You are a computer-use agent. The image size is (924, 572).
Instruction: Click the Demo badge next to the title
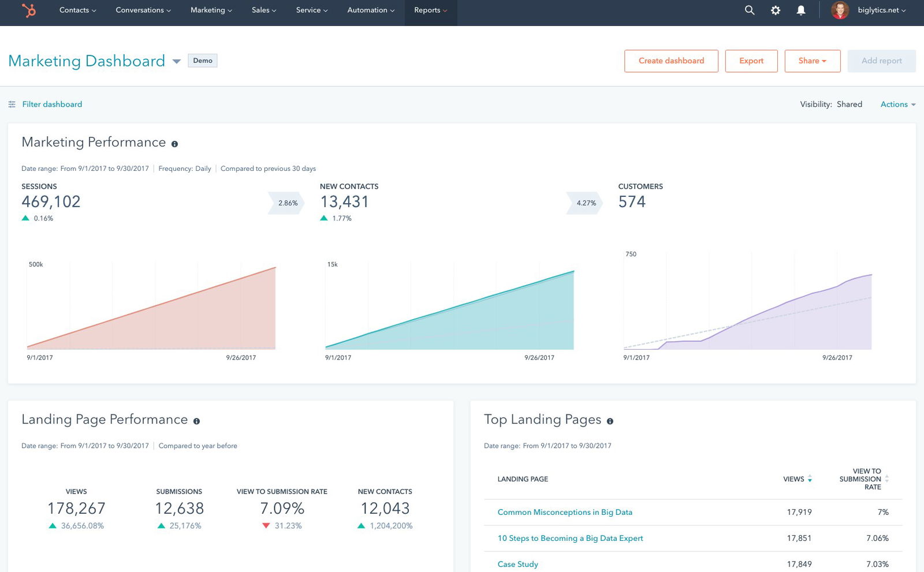203,60
